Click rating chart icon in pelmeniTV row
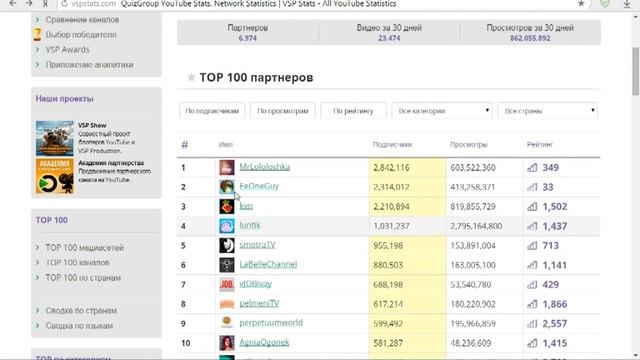 532,304
